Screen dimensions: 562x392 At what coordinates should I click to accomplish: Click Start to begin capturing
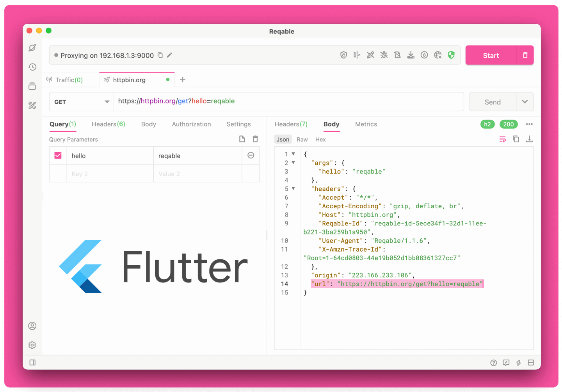[x=491, y=55]
